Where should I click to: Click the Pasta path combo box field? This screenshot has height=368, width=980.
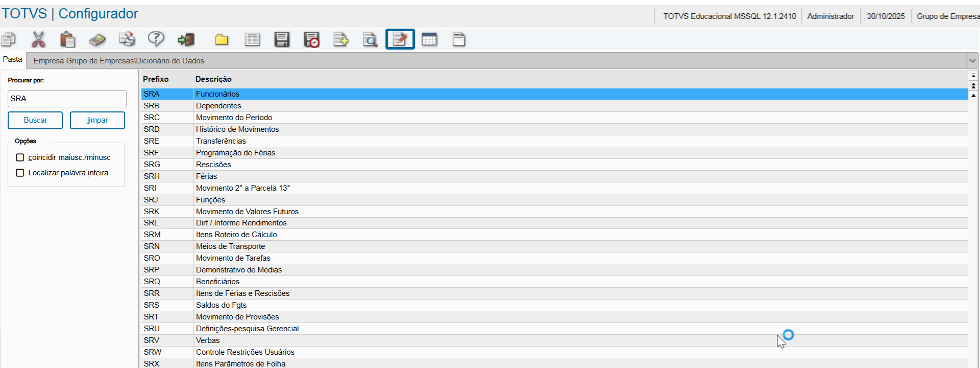(x=496, y=60)
